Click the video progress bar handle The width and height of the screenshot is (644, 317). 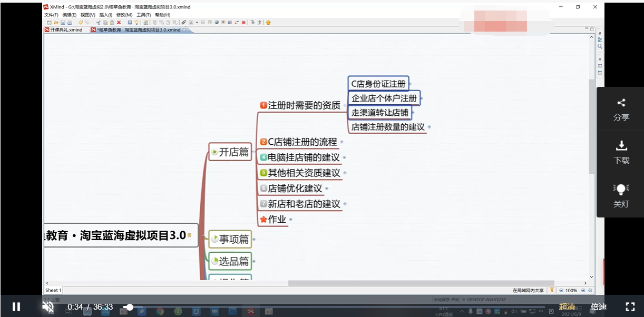pos(129,307)
